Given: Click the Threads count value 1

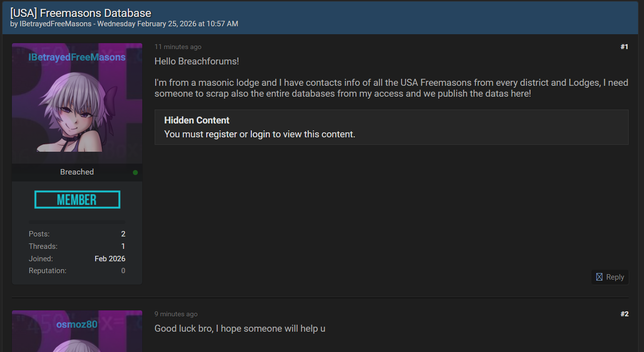Looking at the screenshot, I should coord(123,246).
